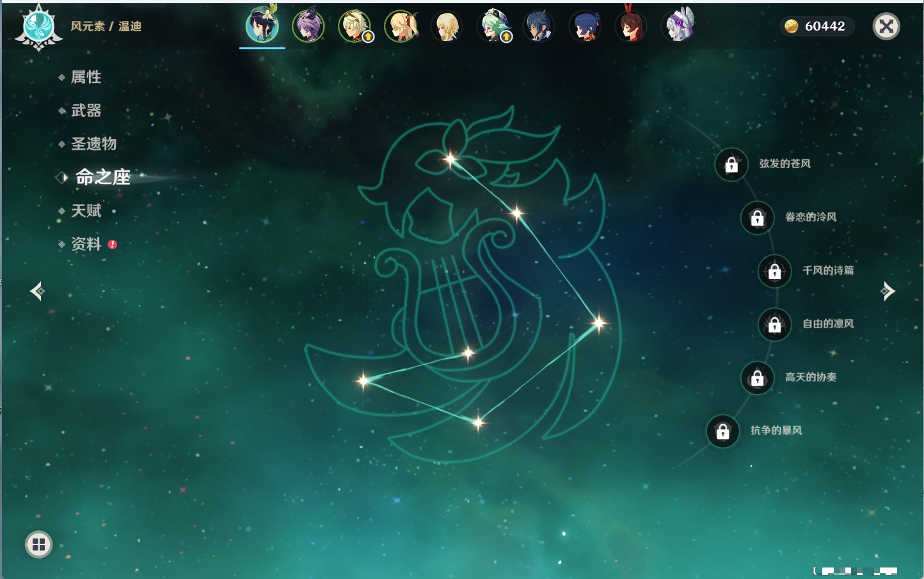Viewport: 924px width, 579px height.
Task: Click the leftmost star of the constellation
Action: [363, 381]
